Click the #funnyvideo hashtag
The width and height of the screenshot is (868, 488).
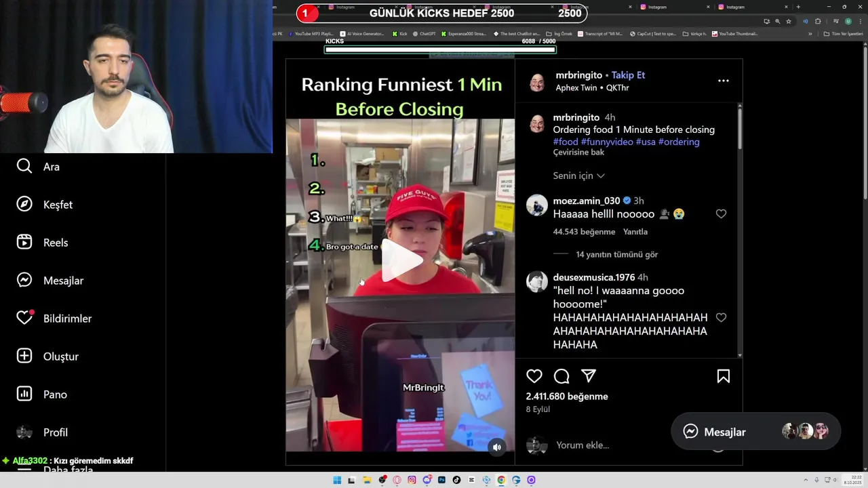pos(607,142)
